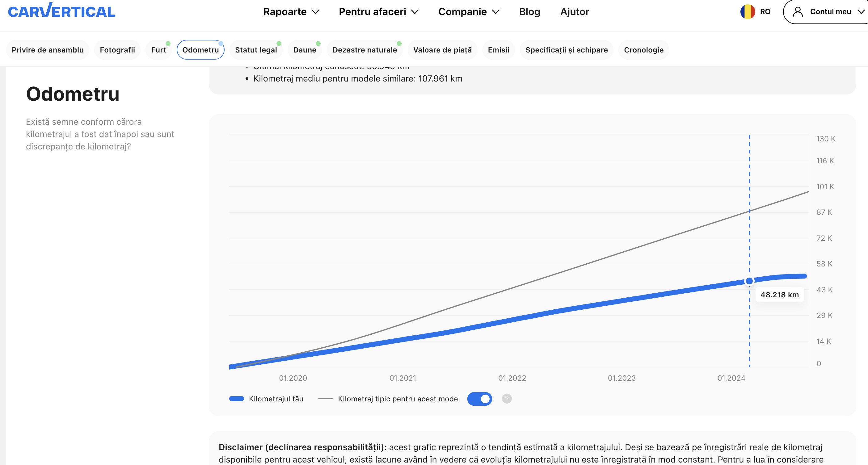Open Specificații și echipare tab
The height and width of the screenshot is (465, 868).
coord(567,50)
